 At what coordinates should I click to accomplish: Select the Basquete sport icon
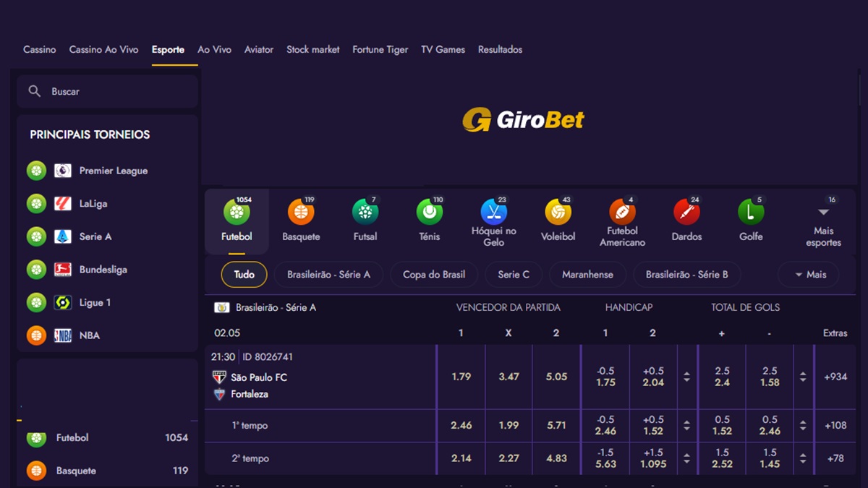pyautogui.click(x=301, y=213)
